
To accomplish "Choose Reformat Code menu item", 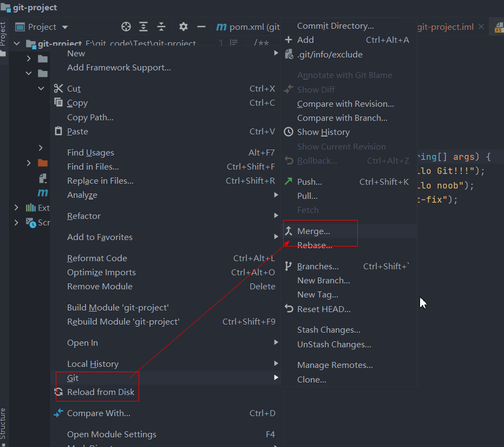I will (x=166, y=258).
